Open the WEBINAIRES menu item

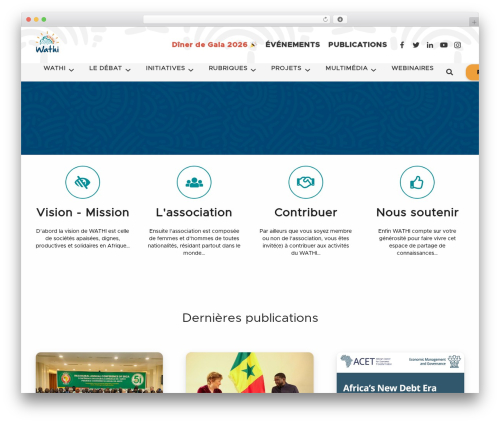click(x=412, y=68)
